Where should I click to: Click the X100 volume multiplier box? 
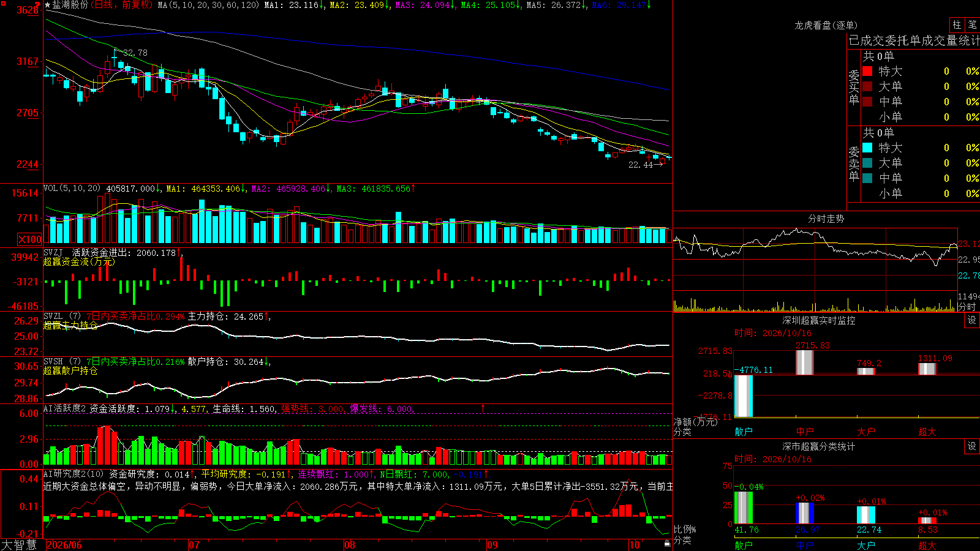(29, 239)
